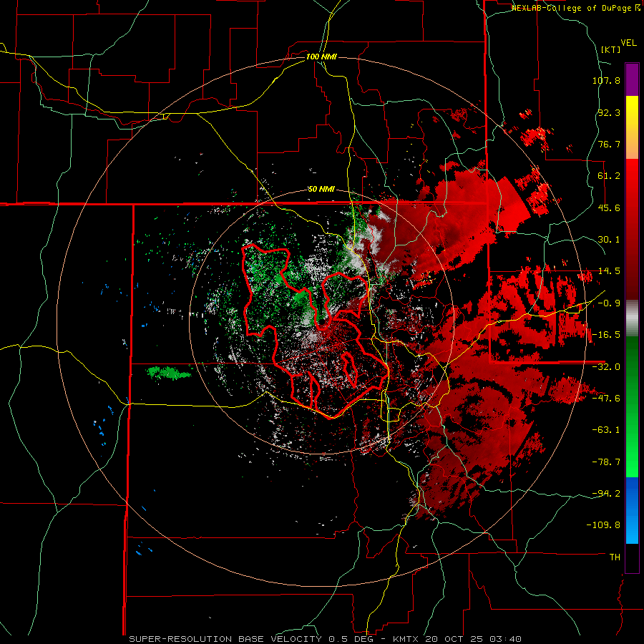The height and width of the screenshot is (644, 644).
Task: Select the 30.1 scale value
Action: click(609, 240)
